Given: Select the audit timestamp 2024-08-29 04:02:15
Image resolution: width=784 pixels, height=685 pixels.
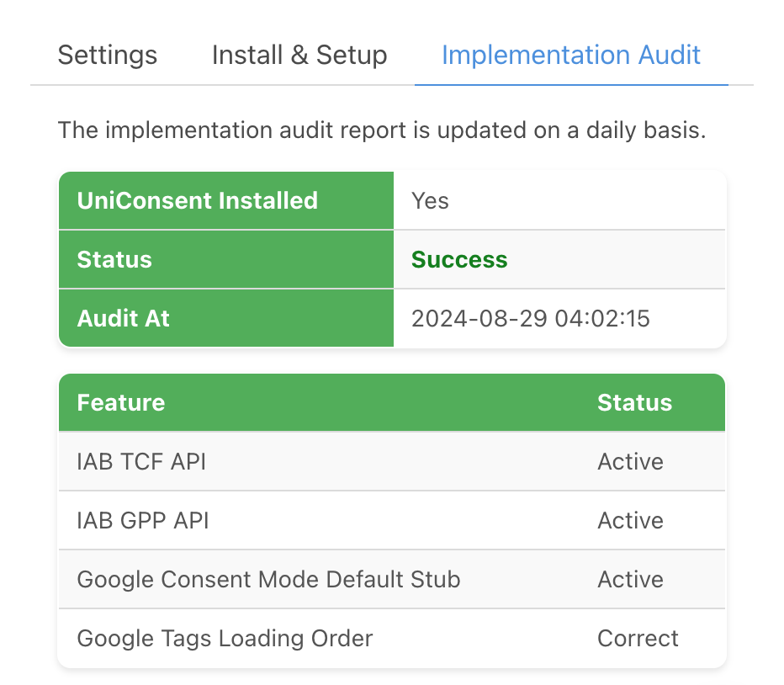Looking at the screenshot, I should pyautogui.click(x=530, y=318).
